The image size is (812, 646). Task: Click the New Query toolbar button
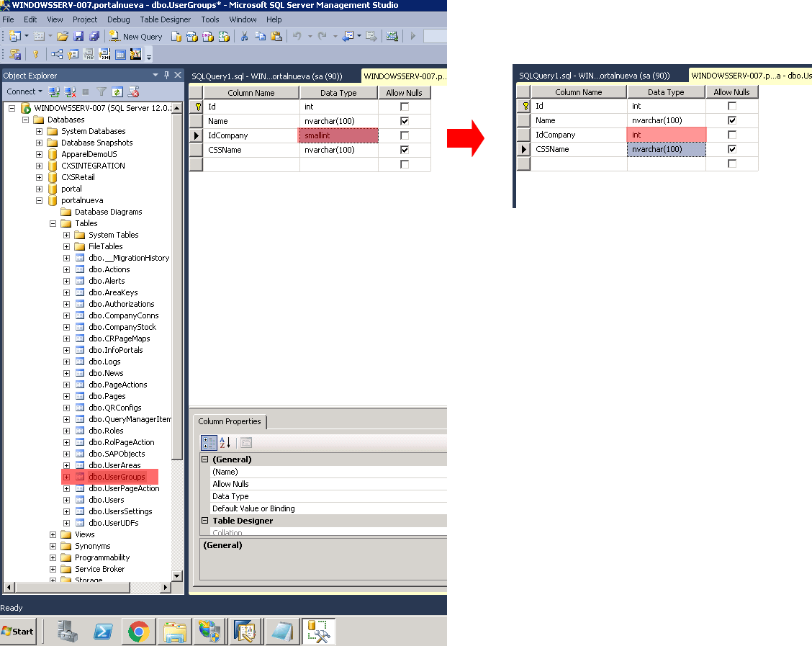[136, 36]
